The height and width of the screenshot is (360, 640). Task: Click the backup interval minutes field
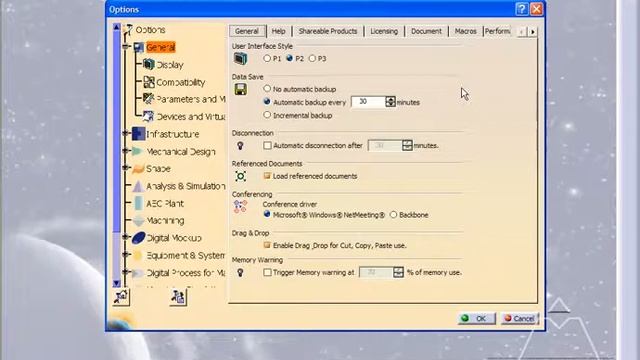click(x=368, y=102)
